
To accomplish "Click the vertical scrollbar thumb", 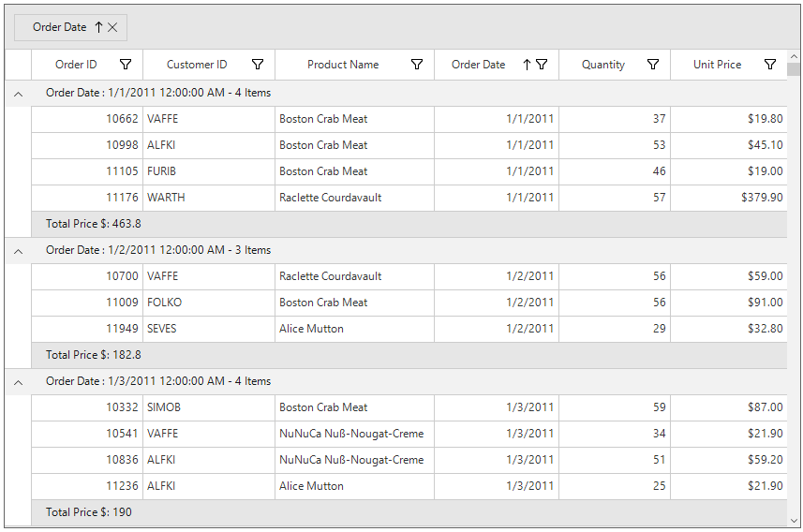I will click(x=794, y=69).
